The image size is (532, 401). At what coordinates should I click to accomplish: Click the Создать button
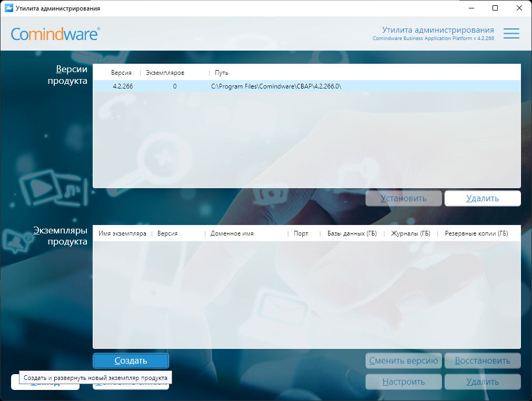pyautogui.click(x=131, y=360)
